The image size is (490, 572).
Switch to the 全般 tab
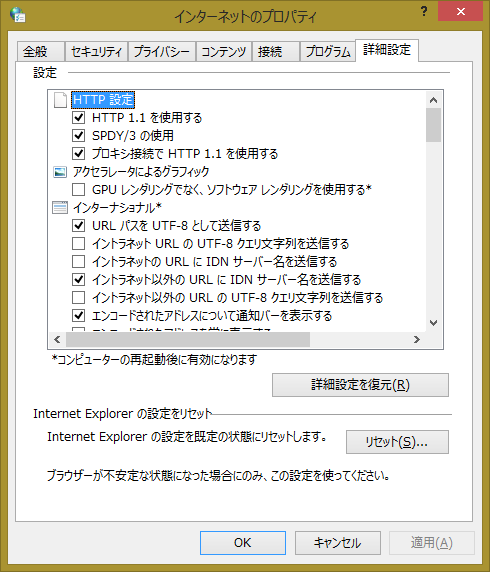pos(41,51)
